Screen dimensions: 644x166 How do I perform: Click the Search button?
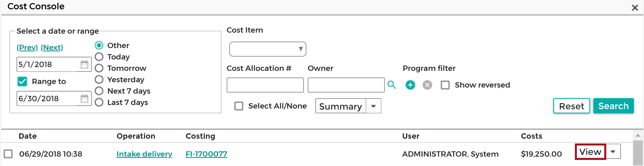[613, 106]
